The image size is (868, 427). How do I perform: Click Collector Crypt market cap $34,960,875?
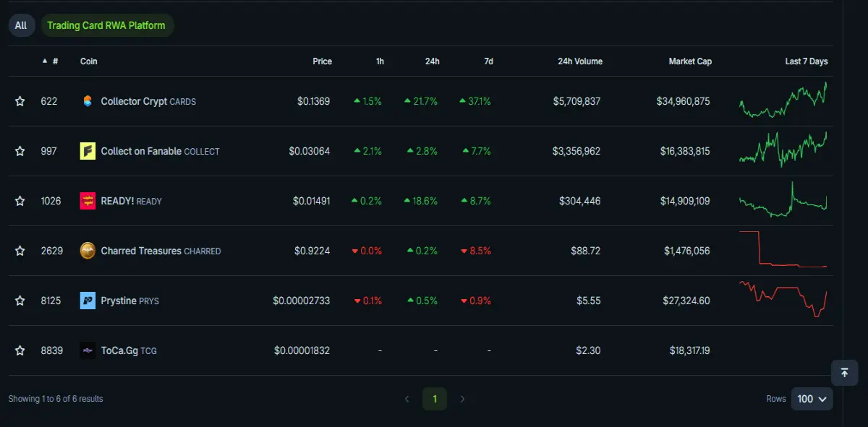[683, 102]
